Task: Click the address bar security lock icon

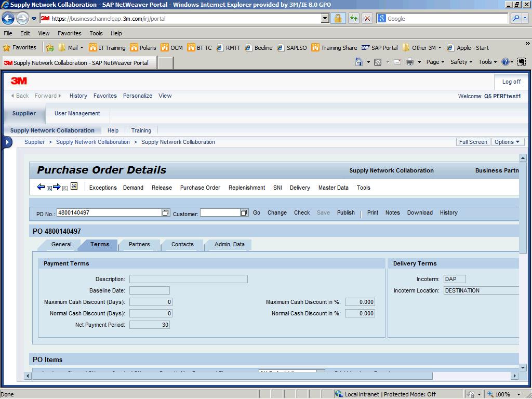Action: (x=338, y=18)
